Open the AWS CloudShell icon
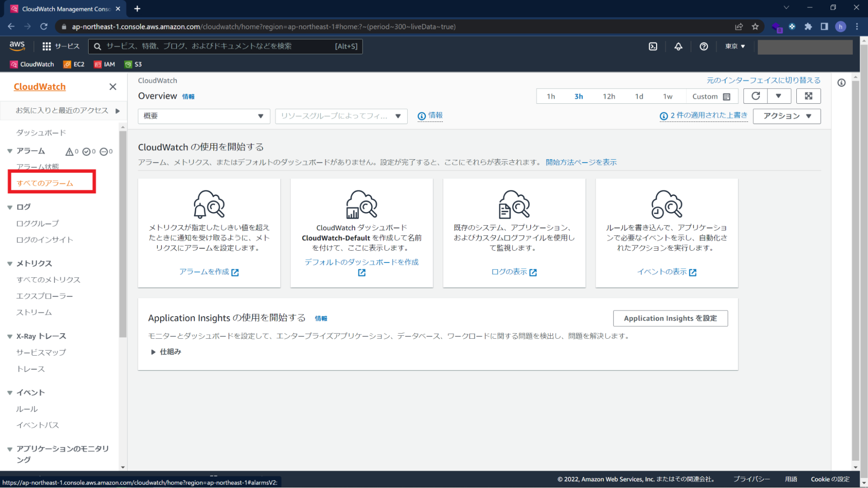This screenshot has height=488, width=868. (x=653, y=46)
